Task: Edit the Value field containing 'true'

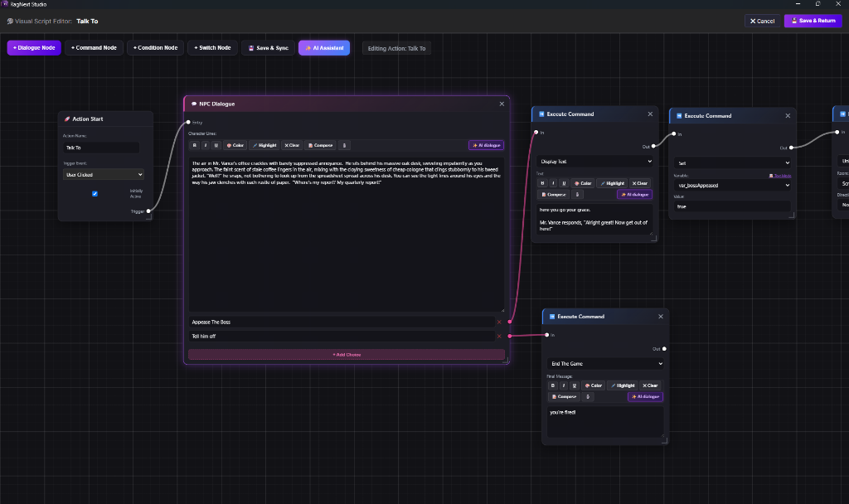Action: [732, 206]
